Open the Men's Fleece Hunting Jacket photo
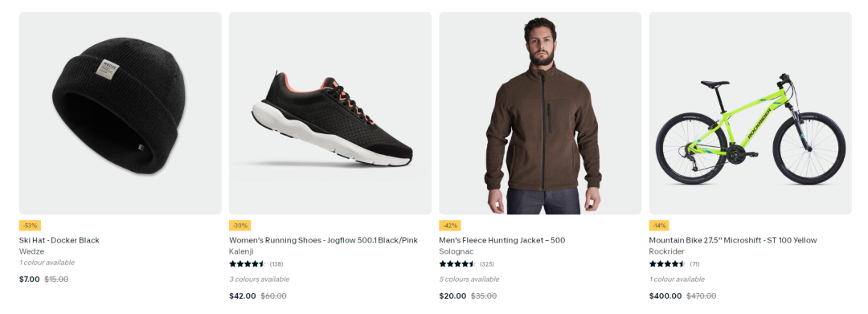This screenshot has width=868, height=314. coord(540,113)
